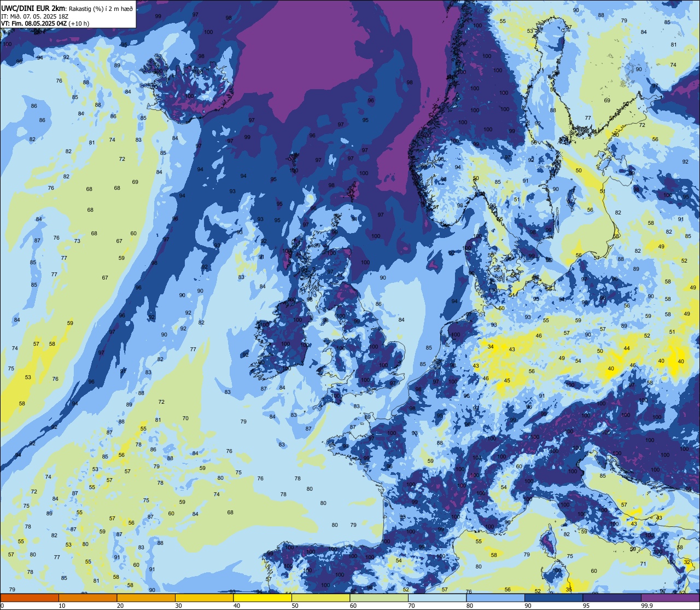Click the legend swatch between 0 and 10
The width and height of the screenshot is (700, 610).
coord(30,597)
